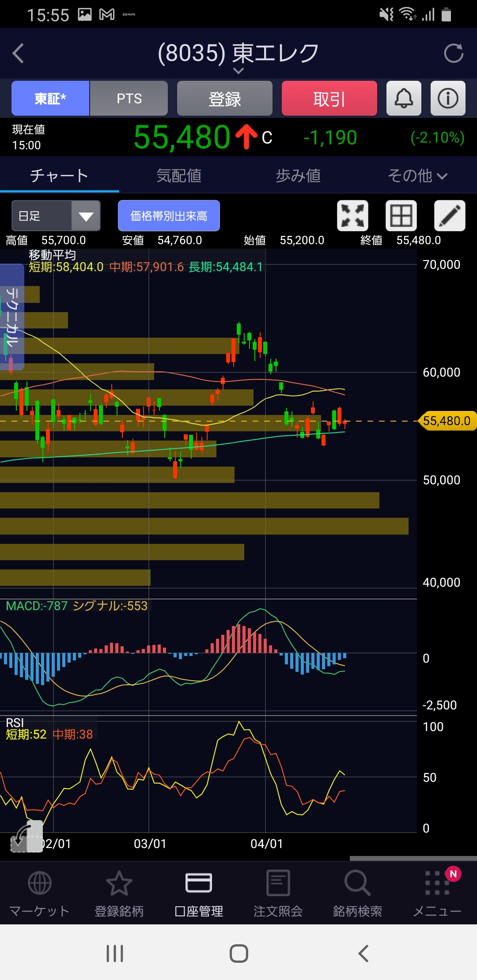
Task: Expand その他 tab dropdown
Action: point(417,176)
